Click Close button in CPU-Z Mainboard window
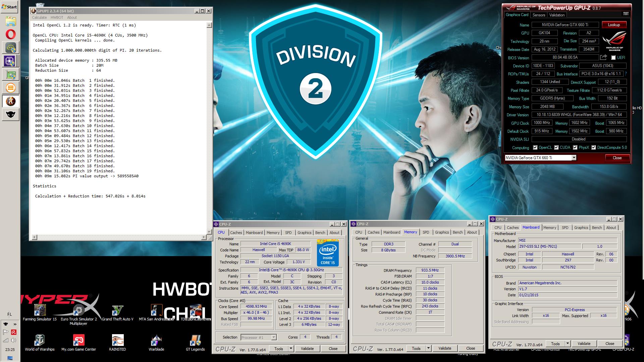Screen dimensions: 644x362 coord(610,344)
